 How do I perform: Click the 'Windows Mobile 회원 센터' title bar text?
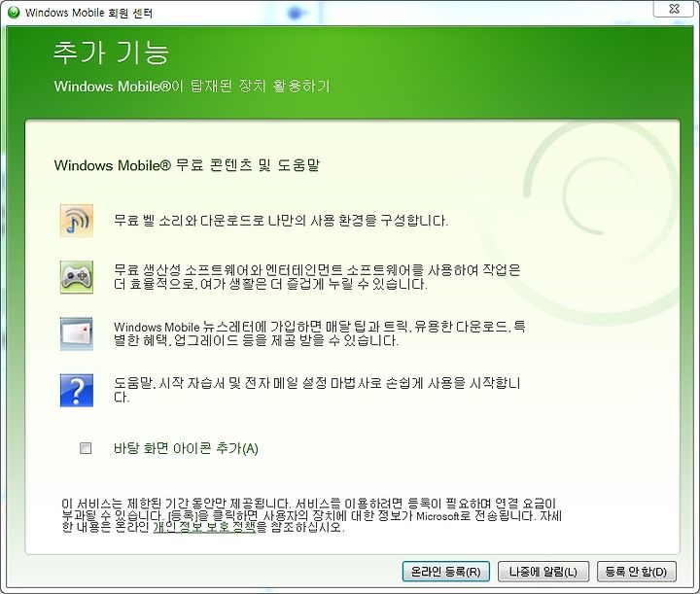pyautogui.click(x=88, y=13)
